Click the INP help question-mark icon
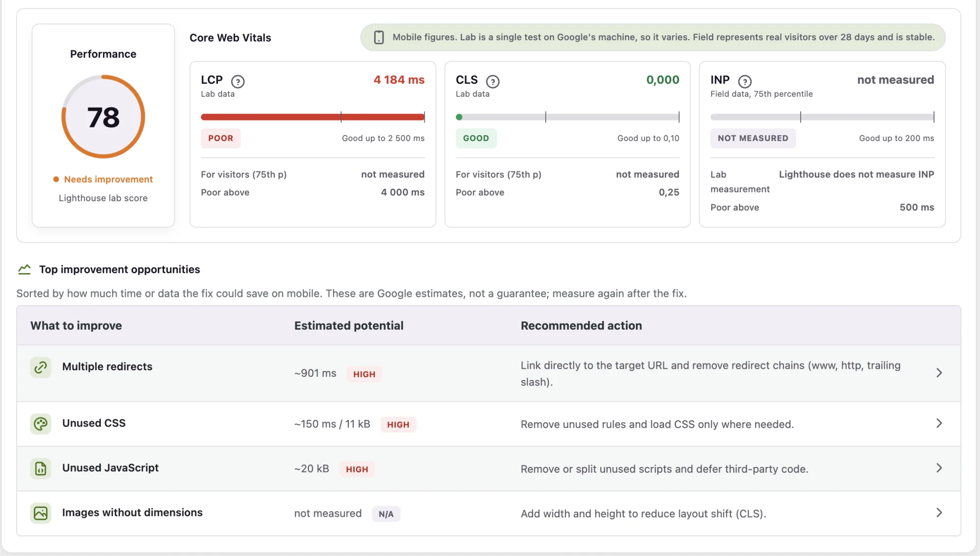 (x=745, y=81)
